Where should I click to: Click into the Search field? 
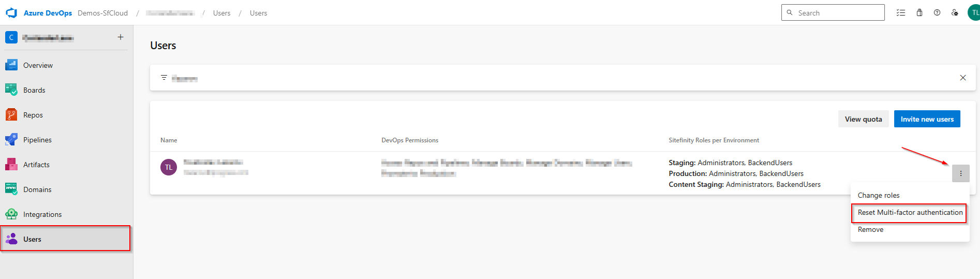coord(833,13)
